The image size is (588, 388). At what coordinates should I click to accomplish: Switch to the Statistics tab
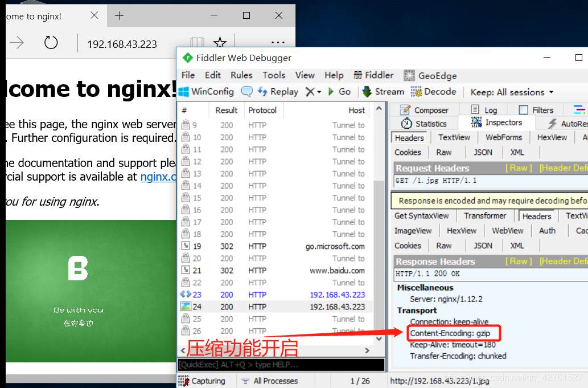[x=423, y=124]
